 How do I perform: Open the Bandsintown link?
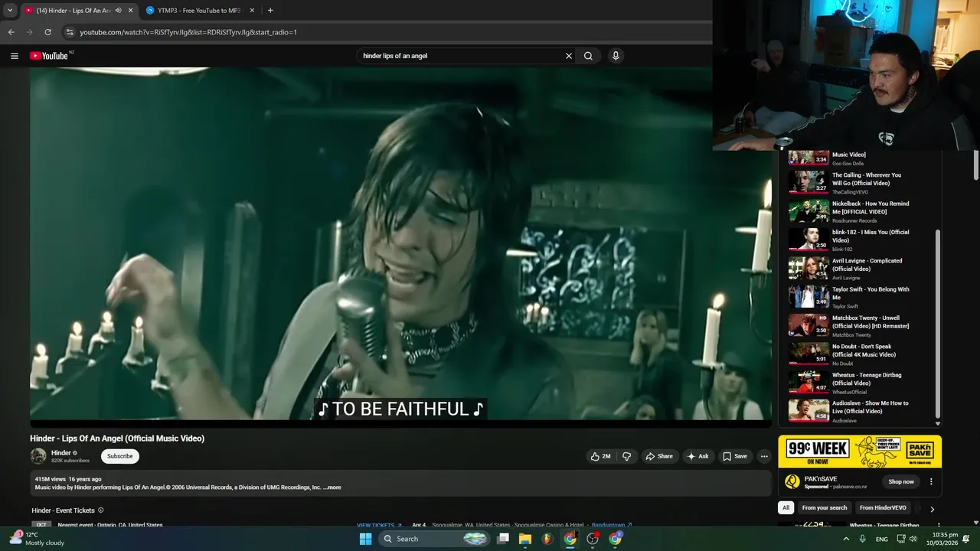611,526
